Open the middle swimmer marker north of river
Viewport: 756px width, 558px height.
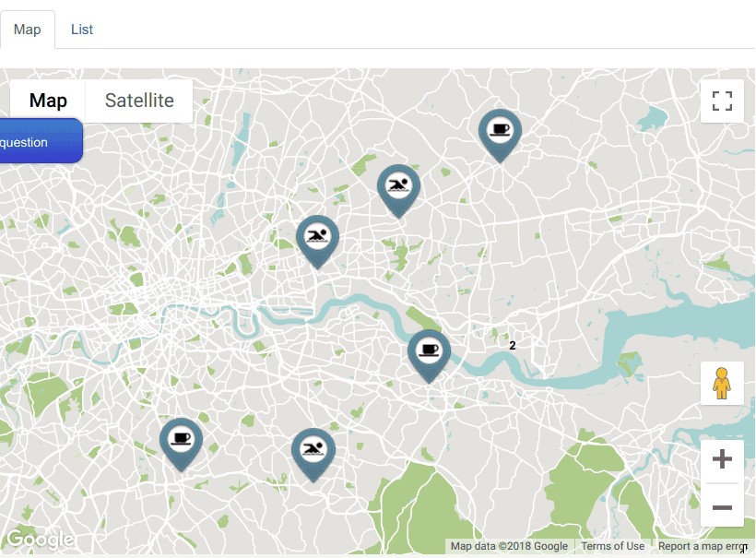click(x=317, y=242)
